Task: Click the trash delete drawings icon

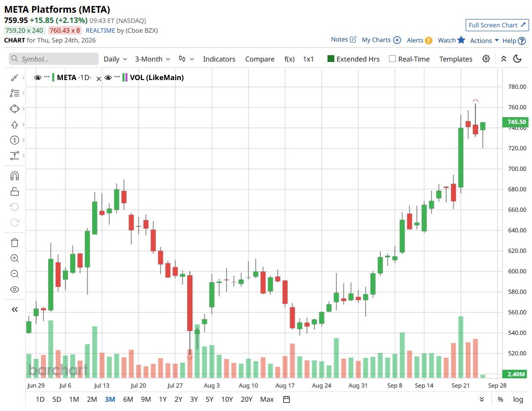Action: tap(15, 243)
